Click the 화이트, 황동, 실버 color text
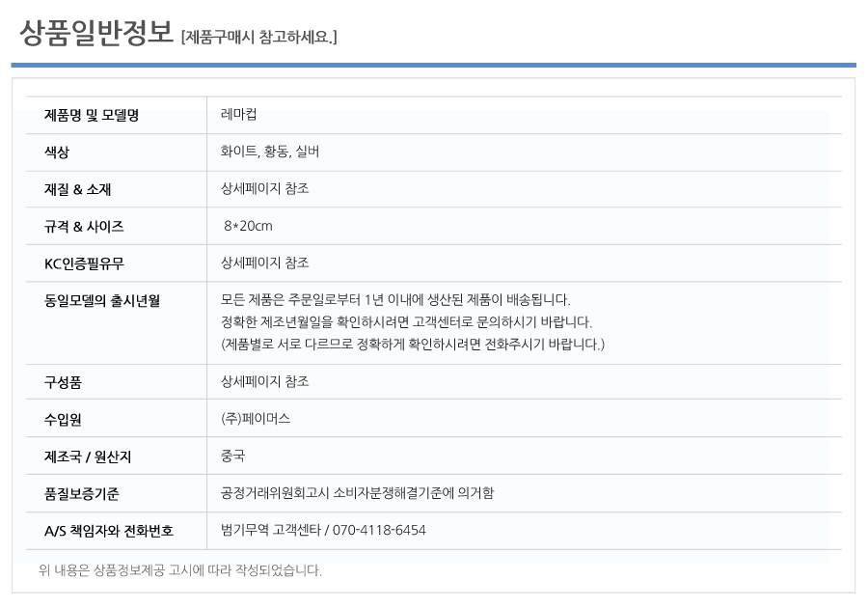The width and height of the screenshot is (868, 609). (x=270, y=152)
